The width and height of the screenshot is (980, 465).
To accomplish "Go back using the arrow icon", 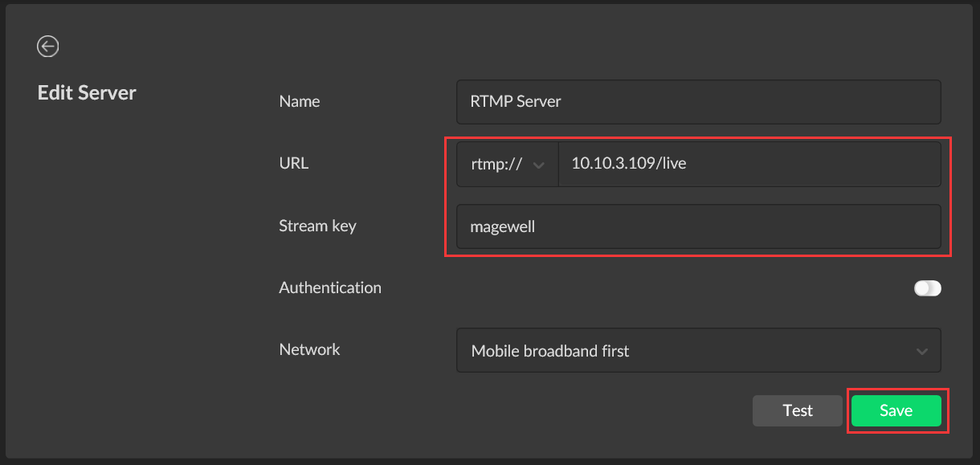I will tap(48, 47).
